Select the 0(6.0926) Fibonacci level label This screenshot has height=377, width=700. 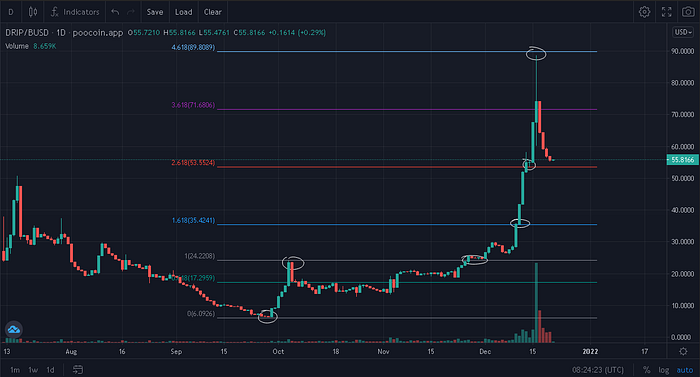201,314
